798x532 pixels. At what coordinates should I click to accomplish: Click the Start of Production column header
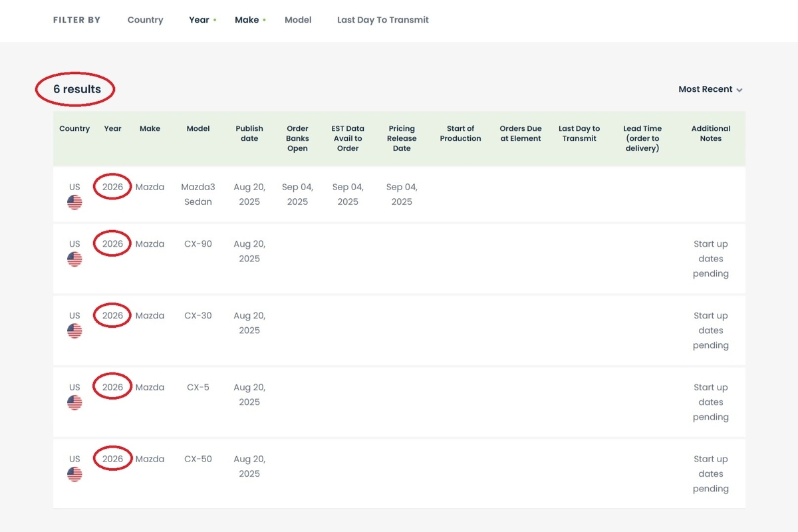point(460,134)
